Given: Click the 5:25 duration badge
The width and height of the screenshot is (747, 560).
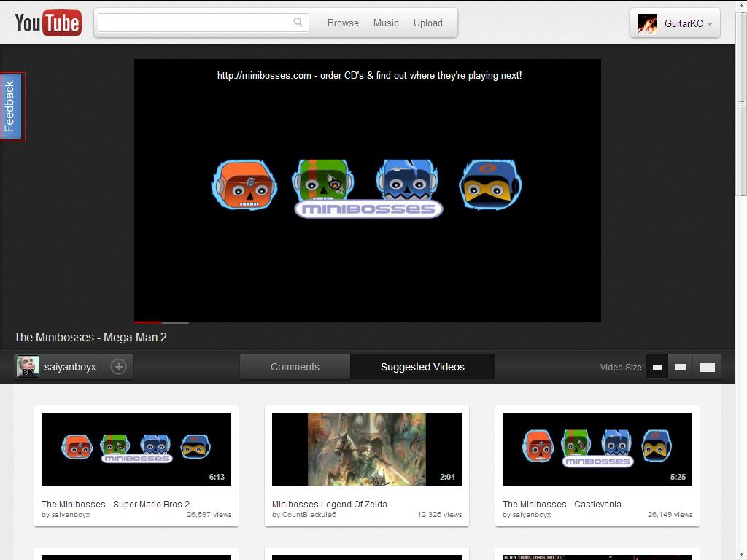Looking at the screenshot, I should pyautogui.click(x=678, y=477).
